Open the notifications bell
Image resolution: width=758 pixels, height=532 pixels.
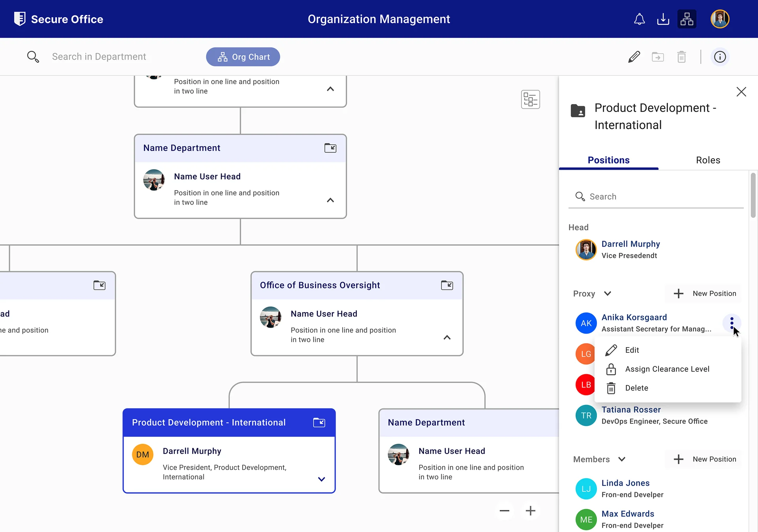tap(639, 19)
